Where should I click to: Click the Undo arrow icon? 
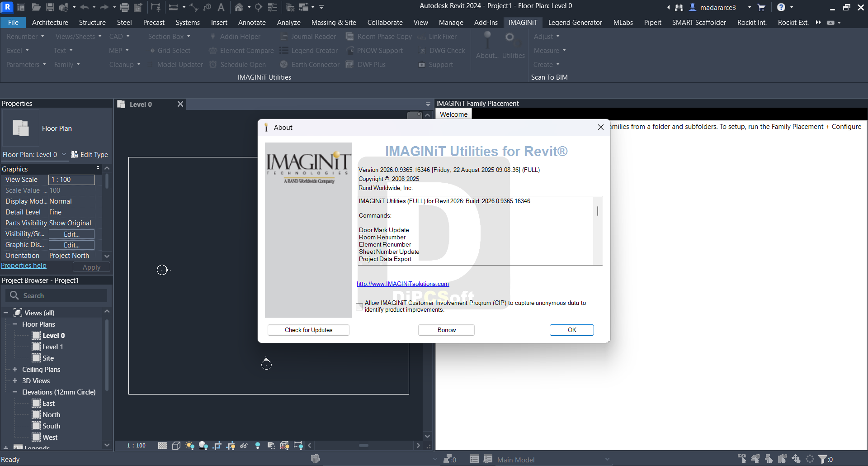(84, 7)
